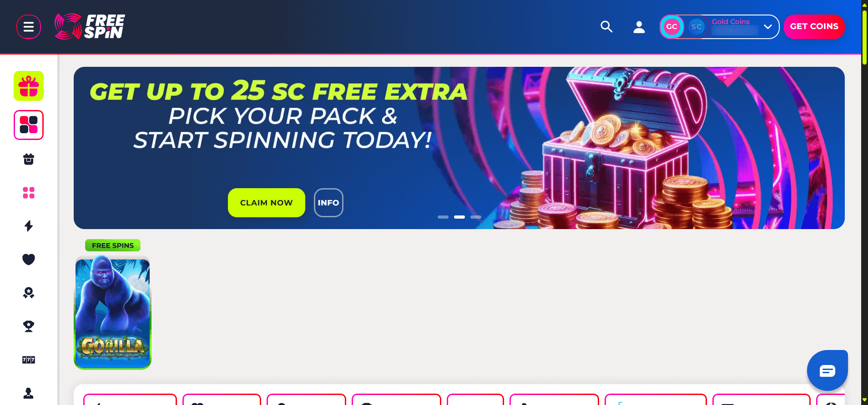Open the user profile icon
The width and height of the screenshot is (868, 405).
pyautogui.click(x=639, y=27)
